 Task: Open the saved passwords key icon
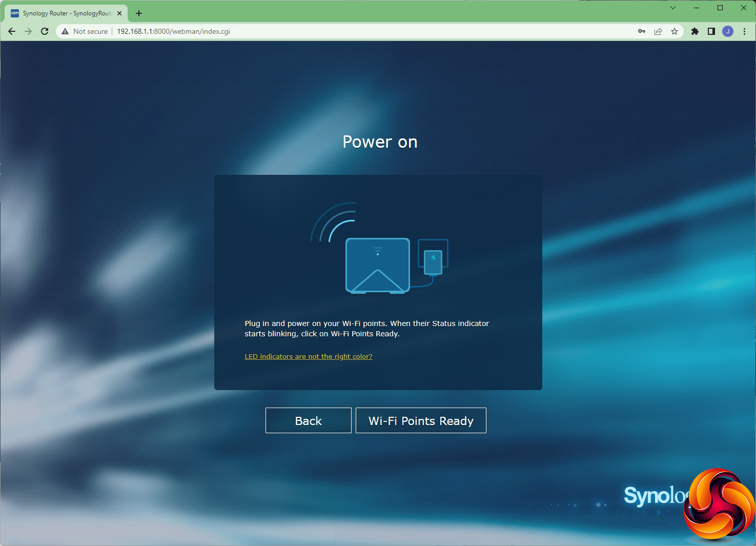[x=642, y=31]
